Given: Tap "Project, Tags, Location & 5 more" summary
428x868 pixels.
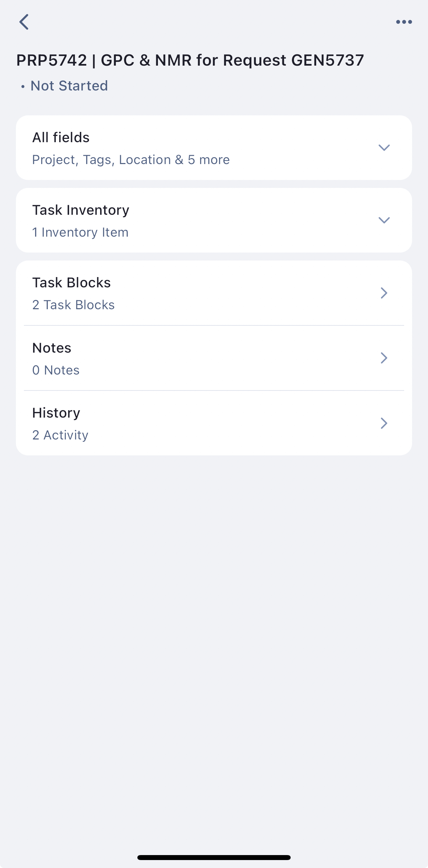Looking at the screenshot, I should (x=131, y=160).
